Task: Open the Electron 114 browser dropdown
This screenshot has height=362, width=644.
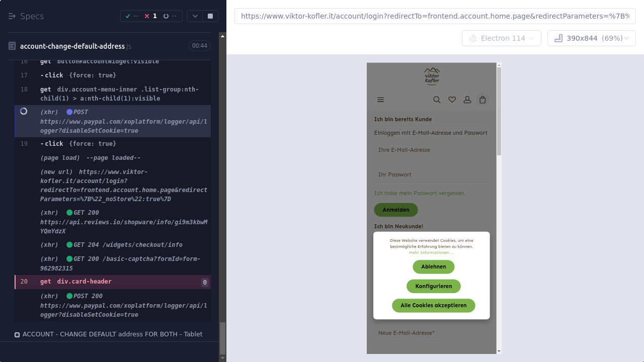Action: 501,38
